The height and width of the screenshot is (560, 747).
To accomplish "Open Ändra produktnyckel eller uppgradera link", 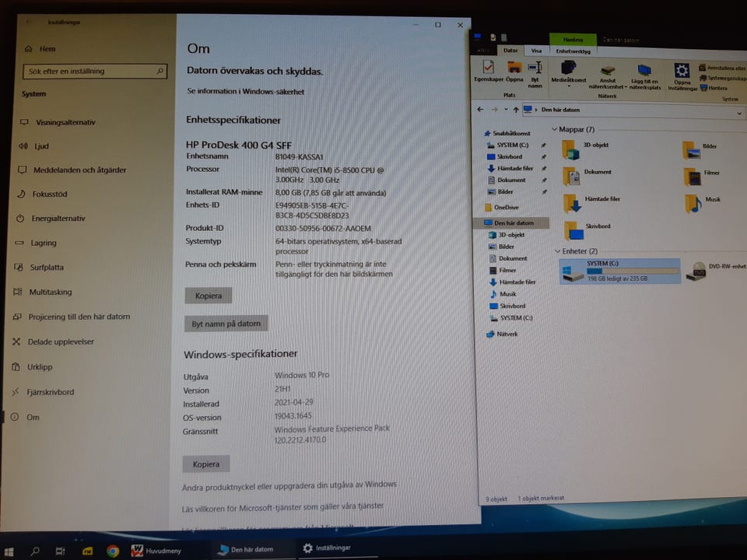I will point(289,485).
